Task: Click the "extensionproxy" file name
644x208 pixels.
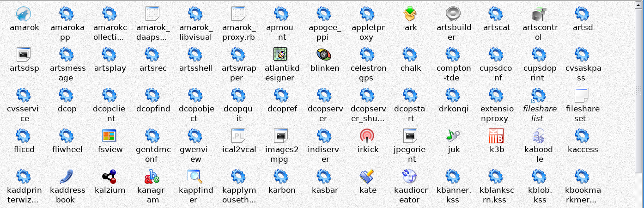Action: [497, 114]
